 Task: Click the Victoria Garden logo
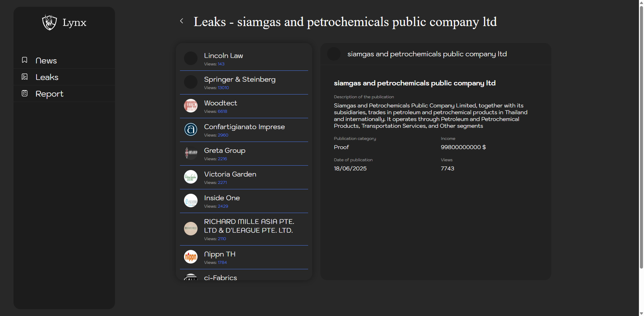click(x=191, y=177)
